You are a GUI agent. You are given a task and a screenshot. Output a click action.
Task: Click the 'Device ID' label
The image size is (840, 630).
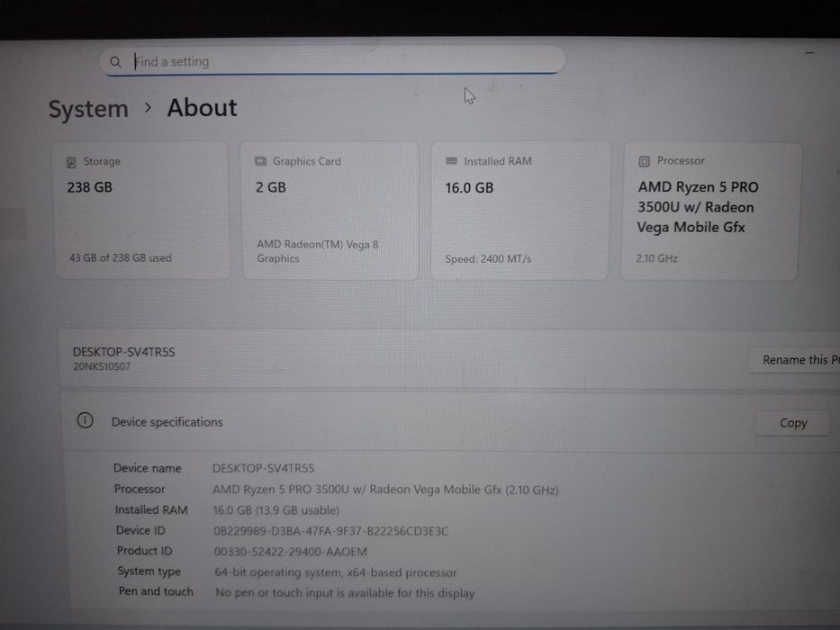coord(140,530)
